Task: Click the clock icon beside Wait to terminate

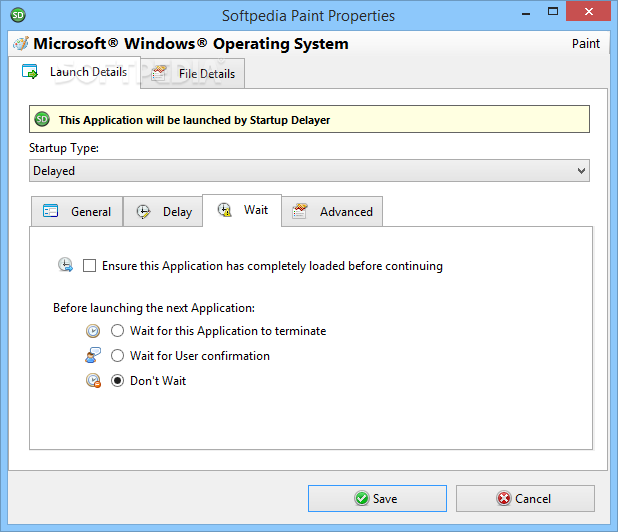Action: pos(93,331)
